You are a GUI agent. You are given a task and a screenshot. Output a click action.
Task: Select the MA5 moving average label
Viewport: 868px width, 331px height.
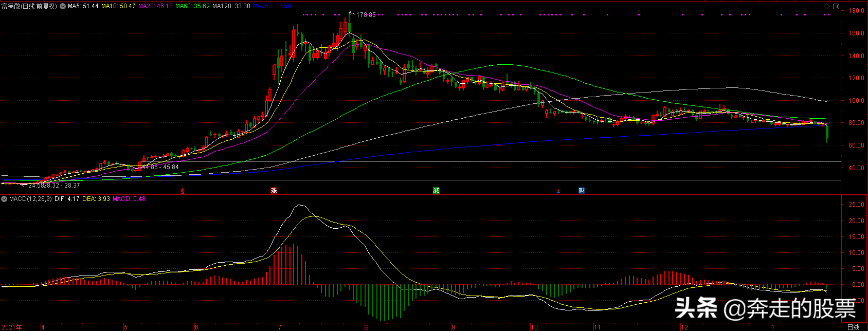pyautogui.click(x=83, y=6)
